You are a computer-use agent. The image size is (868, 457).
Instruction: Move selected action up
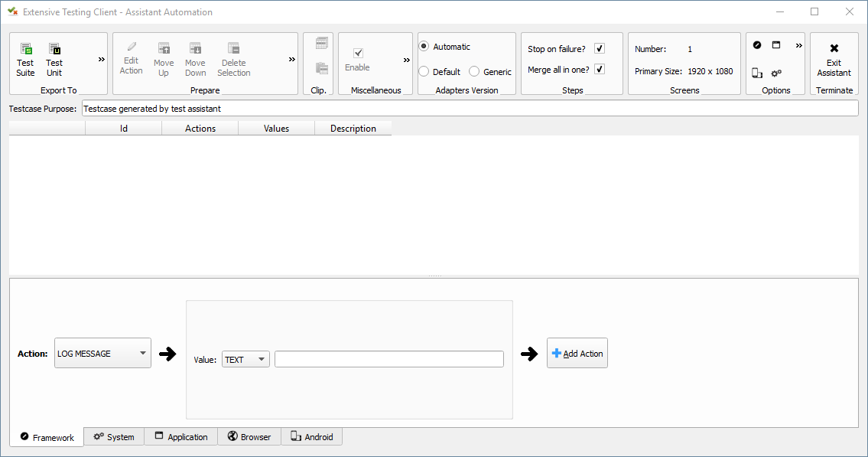(164, 60)
